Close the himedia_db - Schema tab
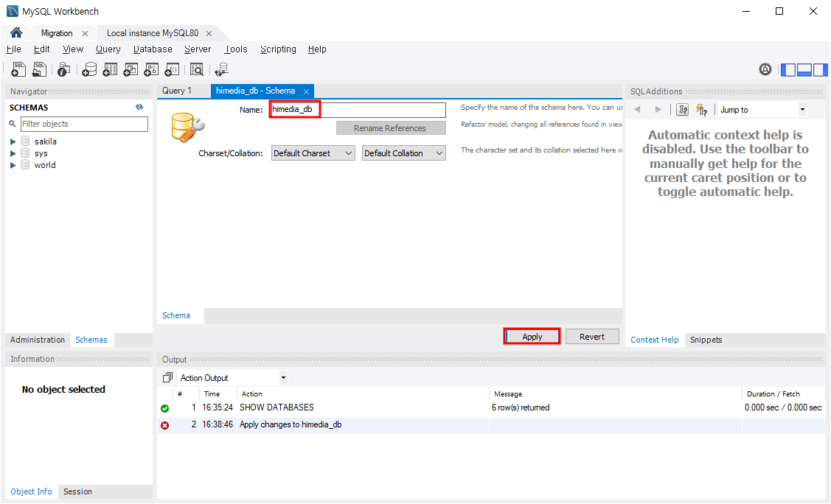 pos(306,91)
